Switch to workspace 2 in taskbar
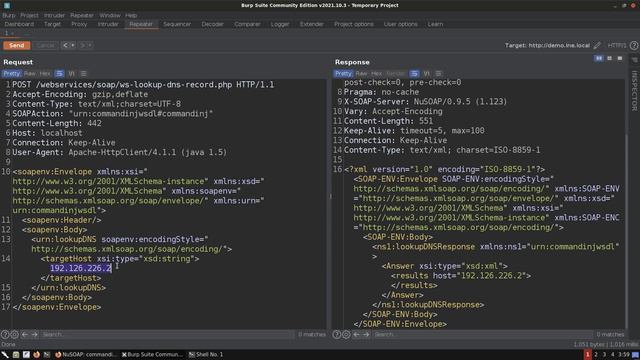 596,354
